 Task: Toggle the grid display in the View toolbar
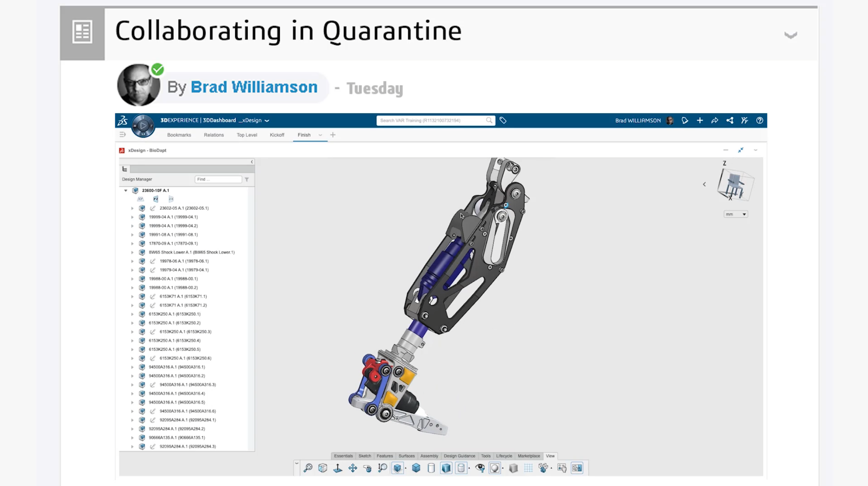pyautogui.click(x=528, y=467)
